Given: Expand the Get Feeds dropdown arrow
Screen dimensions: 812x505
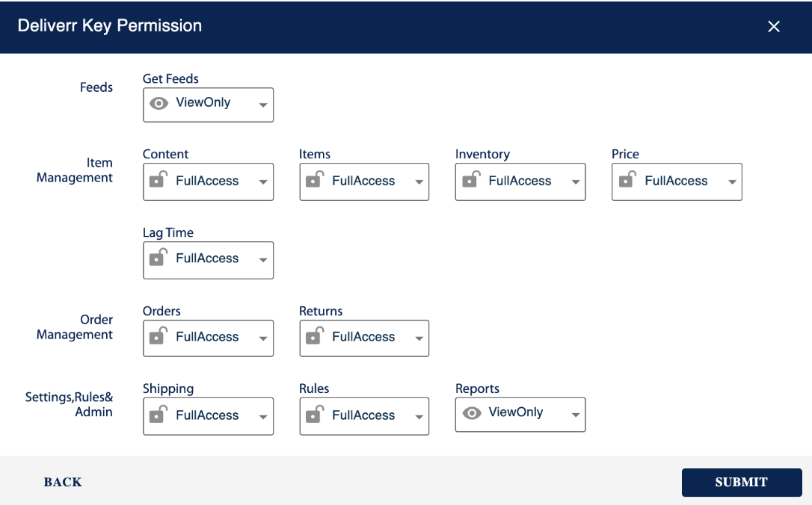Looking at the screenshot, I should 263,105.
